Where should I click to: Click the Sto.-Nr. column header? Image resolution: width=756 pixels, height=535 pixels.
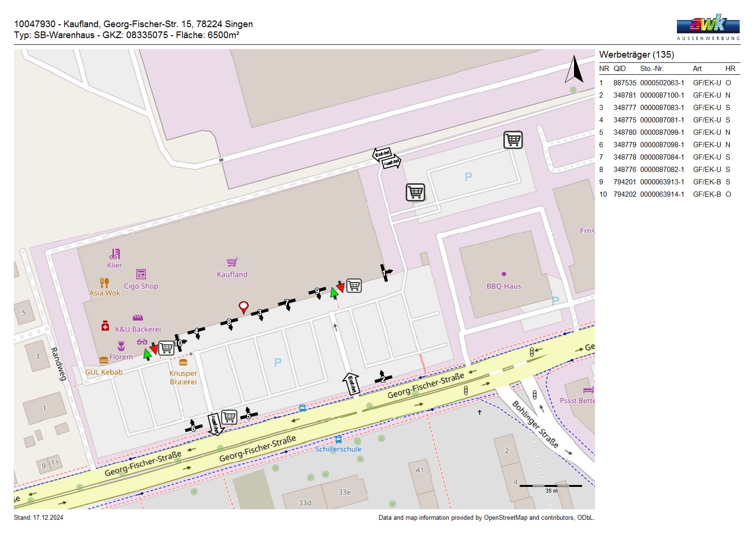(652, 69)
